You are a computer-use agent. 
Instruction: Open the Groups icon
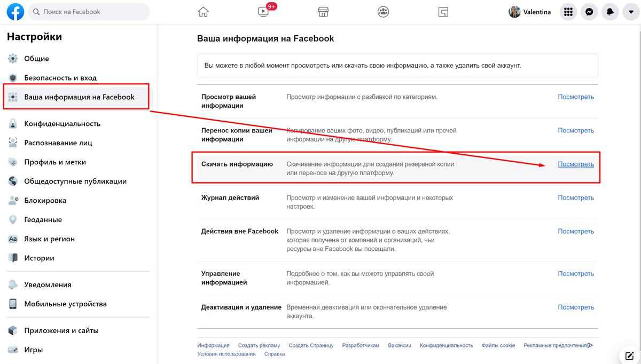383,12
